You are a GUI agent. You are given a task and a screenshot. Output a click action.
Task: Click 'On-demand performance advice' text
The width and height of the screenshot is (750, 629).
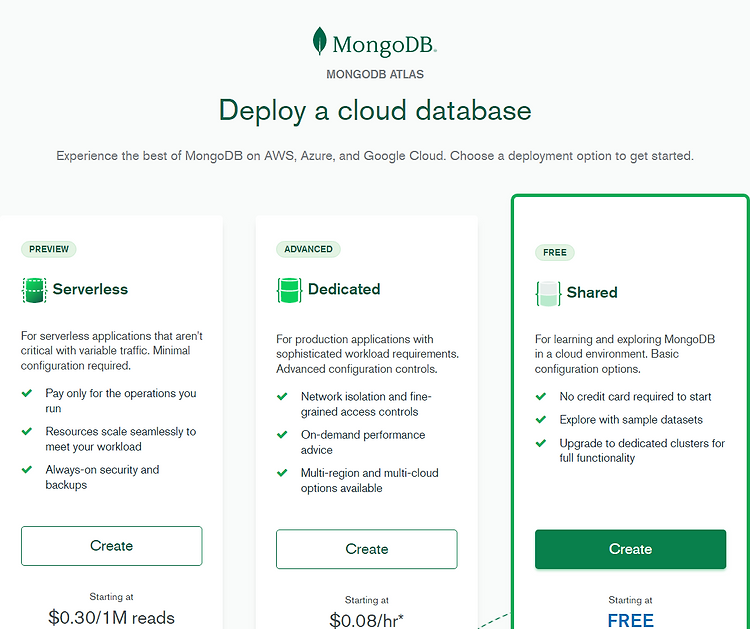[363, 442]
